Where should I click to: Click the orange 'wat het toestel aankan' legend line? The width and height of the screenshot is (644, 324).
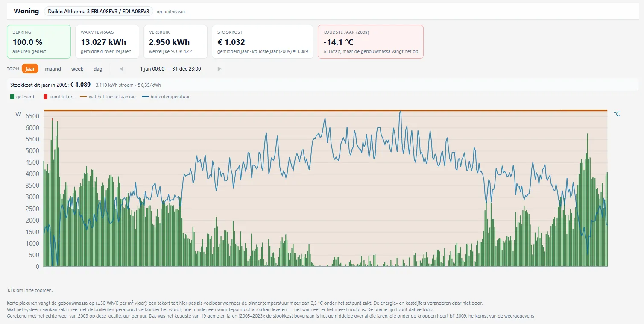[83, 97]
